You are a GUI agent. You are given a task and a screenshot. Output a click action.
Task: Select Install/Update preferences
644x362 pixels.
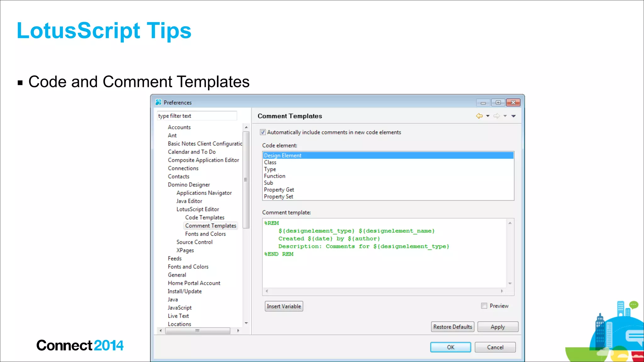(x=185, y=291)
